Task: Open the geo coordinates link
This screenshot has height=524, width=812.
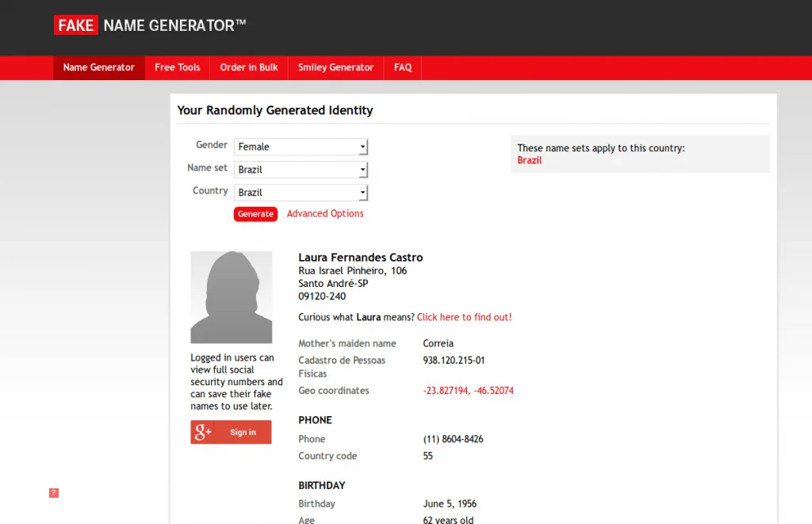Action: coord(468,391)
